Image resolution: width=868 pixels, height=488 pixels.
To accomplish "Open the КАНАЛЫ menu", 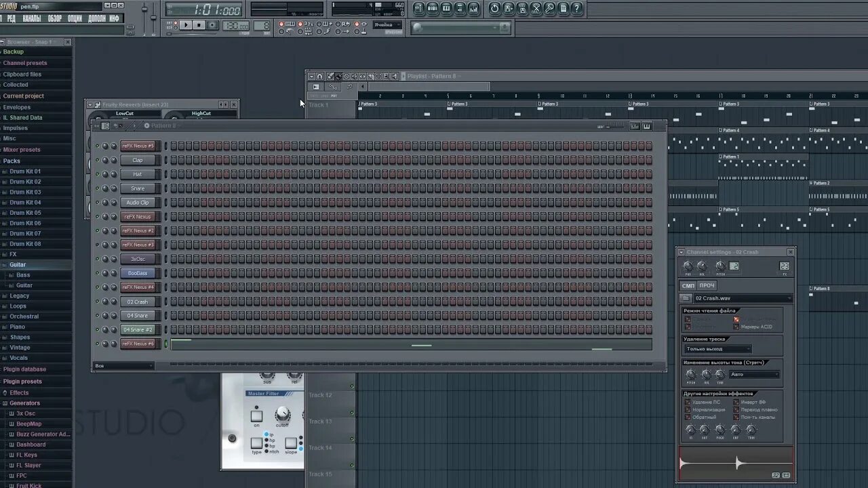I will [x=32, y=18].
